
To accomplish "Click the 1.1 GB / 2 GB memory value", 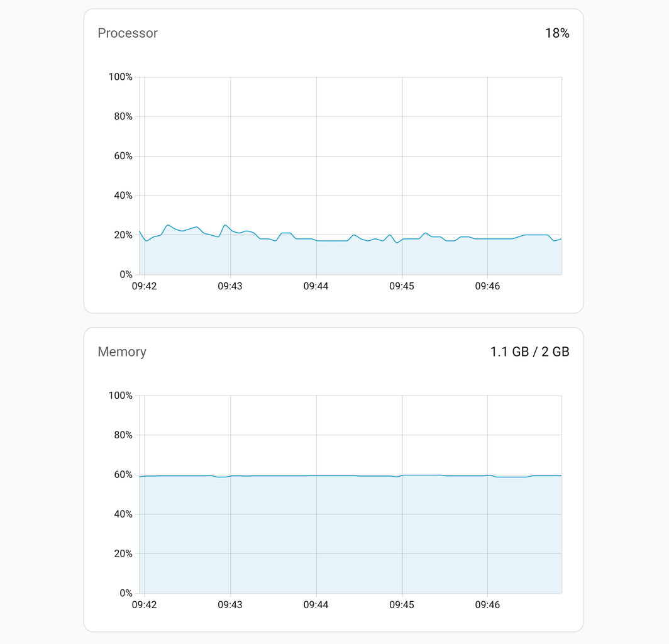I will point(529,352).
